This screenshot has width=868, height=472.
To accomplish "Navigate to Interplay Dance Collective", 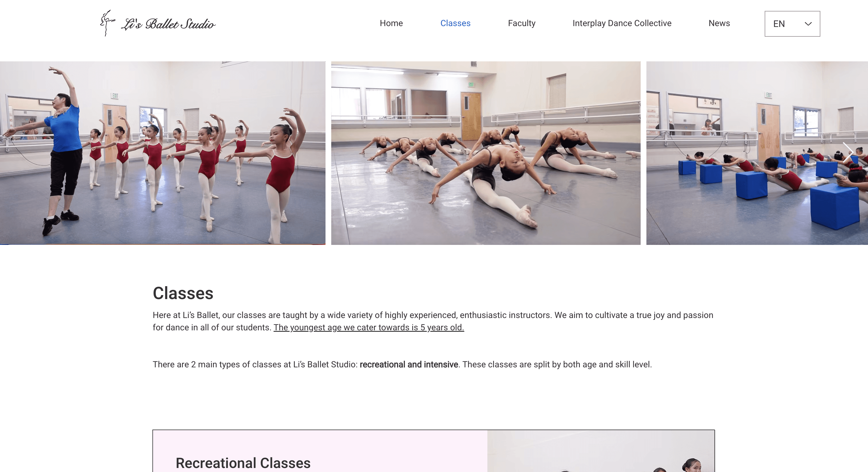I will [622, 23].
